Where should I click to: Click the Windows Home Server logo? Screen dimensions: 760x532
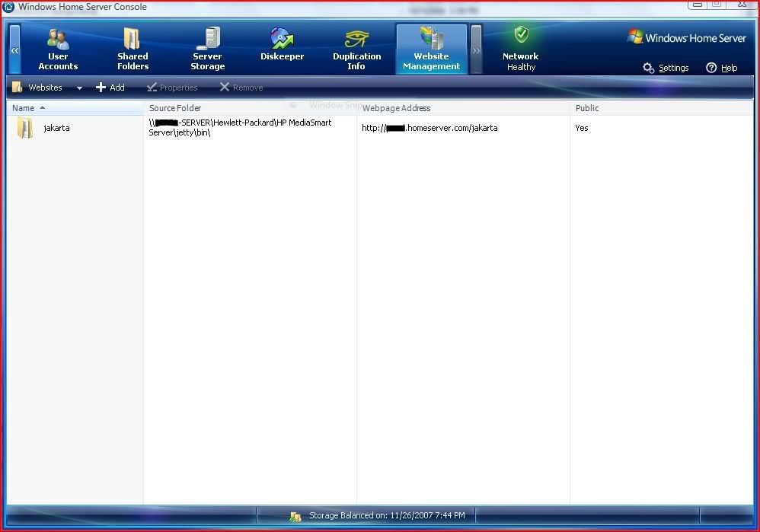(686, 37)
